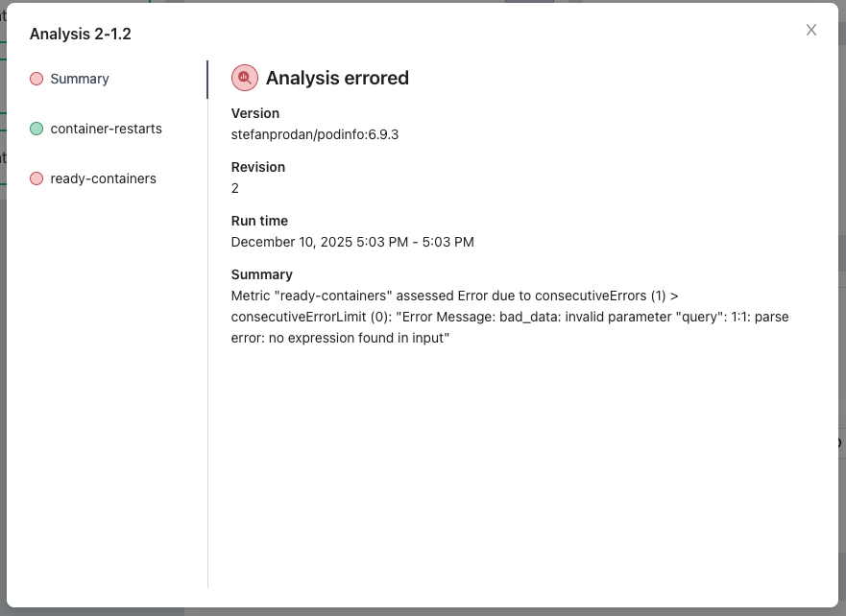Click the revision value 2
846x616 pixels.
pyautogui.click(x=235, y=188)
